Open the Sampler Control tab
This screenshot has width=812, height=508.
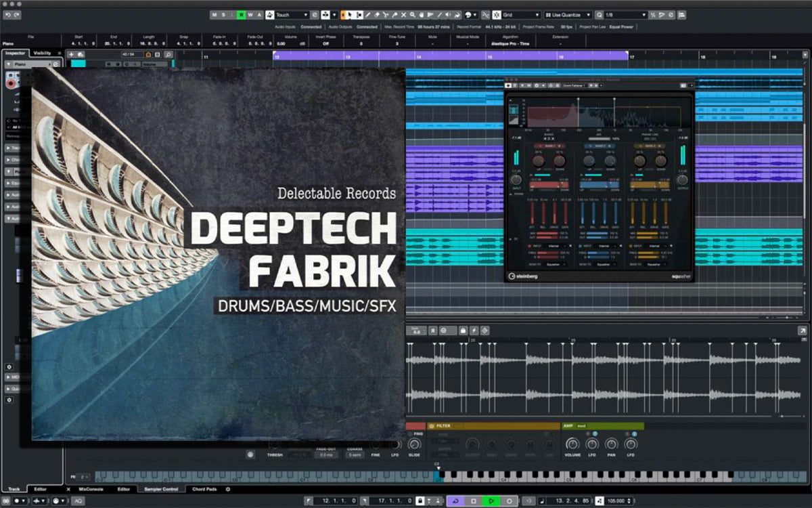tap(161, 489)
